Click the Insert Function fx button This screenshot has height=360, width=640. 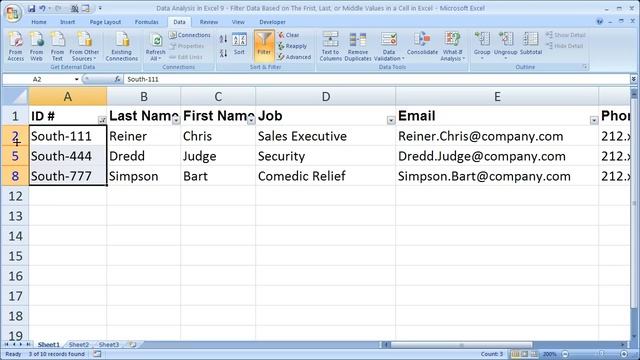click(117, 79)
